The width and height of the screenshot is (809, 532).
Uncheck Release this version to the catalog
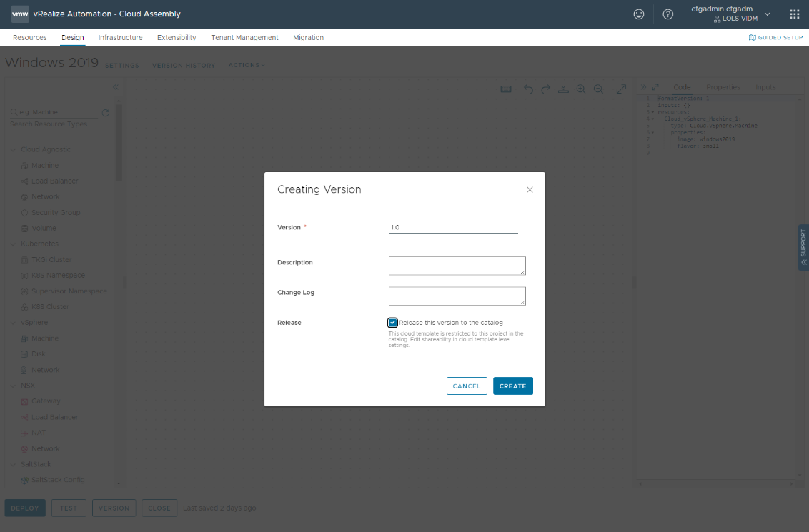[x=392, y=323]
